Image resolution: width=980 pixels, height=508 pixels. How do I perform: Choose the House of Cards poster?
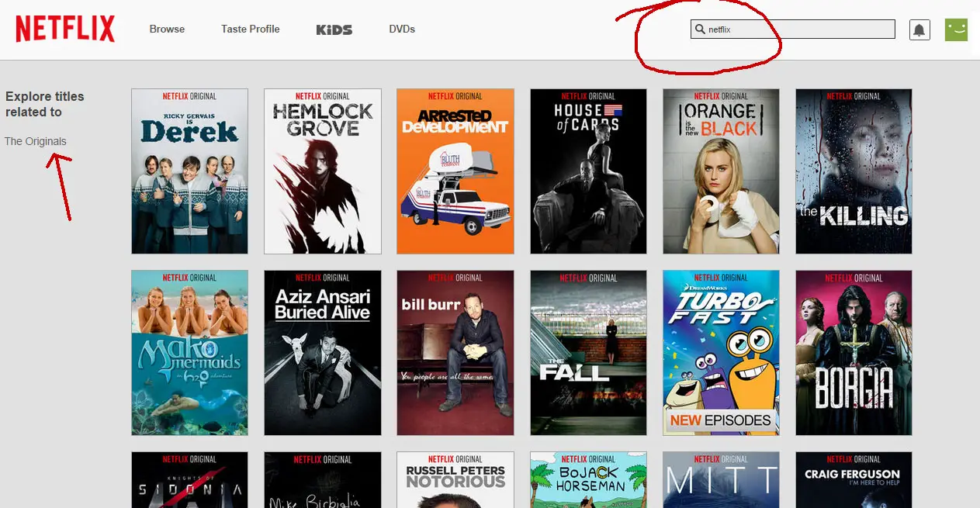click(588, 171)
